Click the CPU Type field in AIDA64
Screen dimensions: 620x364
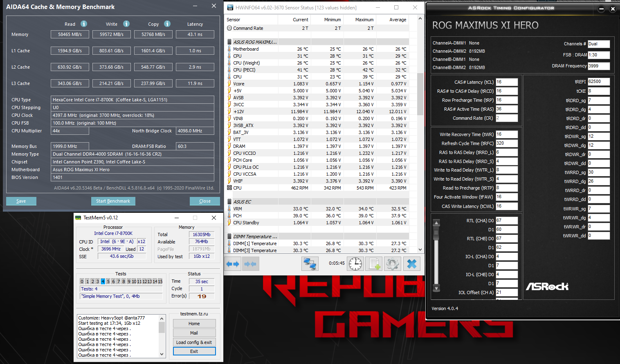pos(133,100)
